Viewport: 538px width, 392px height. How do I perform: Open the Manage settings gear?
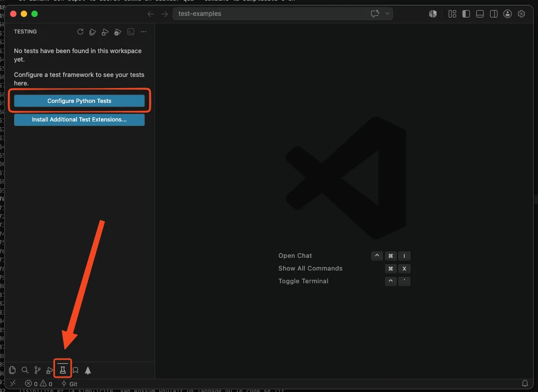(521, 14)
